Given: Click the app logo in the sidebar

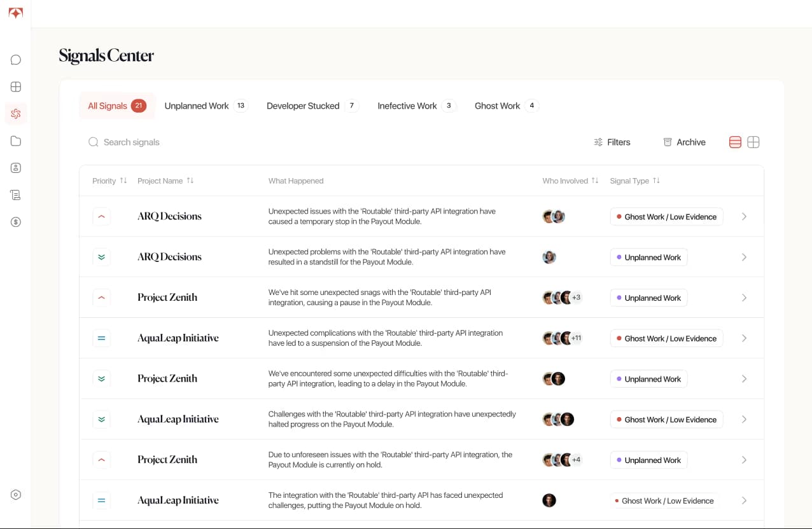Looking at the screenshot, I should [16, 13].
